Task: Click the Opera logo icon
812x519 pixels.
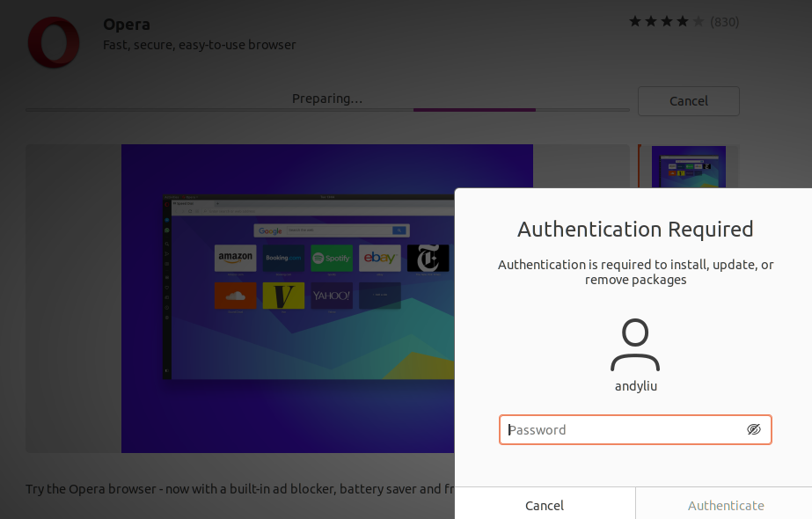Action: click(x=54, y=42)
